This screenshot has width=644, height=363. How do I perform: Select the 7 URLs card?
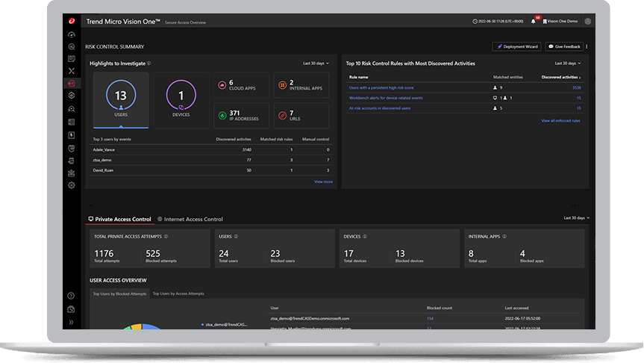(x=301, y=116)
